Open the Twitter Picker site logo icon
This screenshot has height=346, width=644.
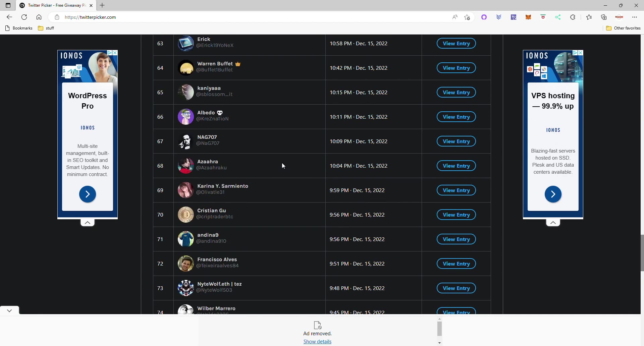coord(22,5)
